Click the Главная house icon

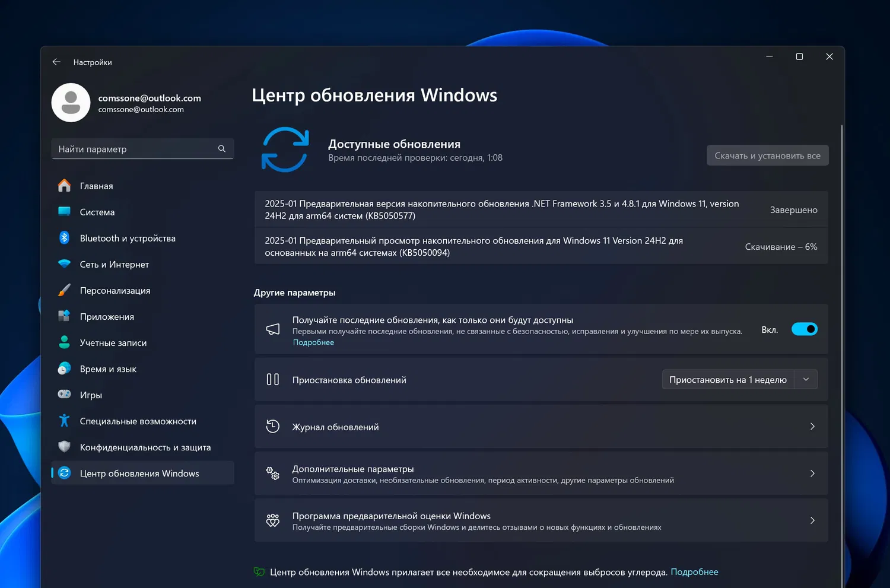[64, 186]
